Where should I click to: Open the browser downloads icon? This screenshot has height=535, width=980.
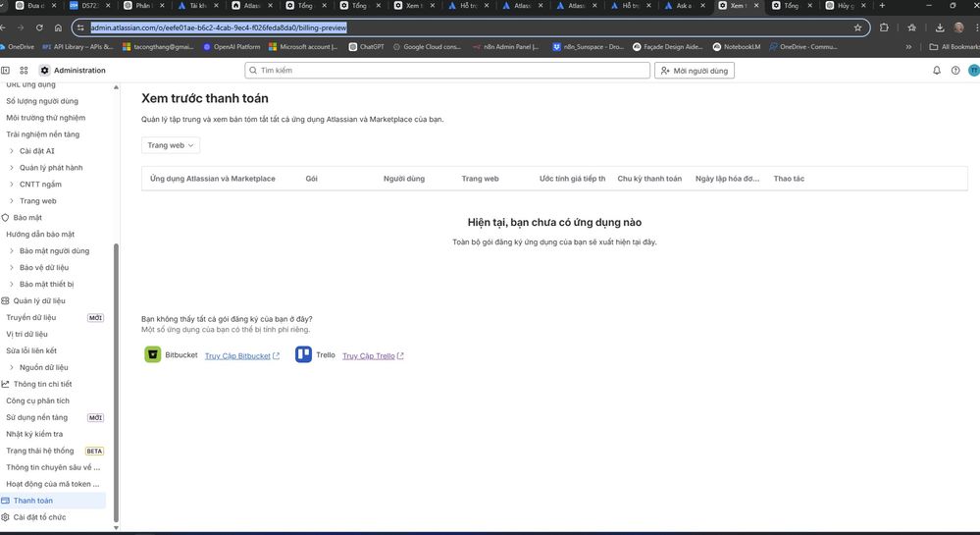click(940, 27)
